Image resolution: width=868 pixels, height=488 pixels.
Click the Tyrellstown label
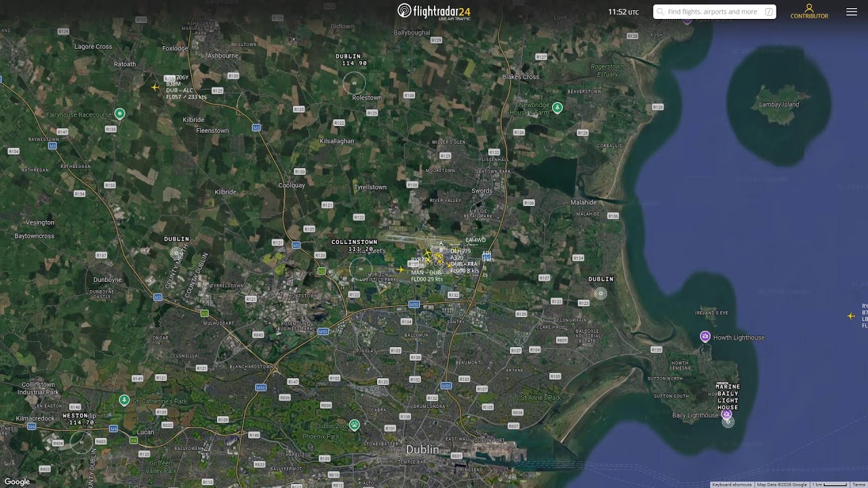click(370, 187)
